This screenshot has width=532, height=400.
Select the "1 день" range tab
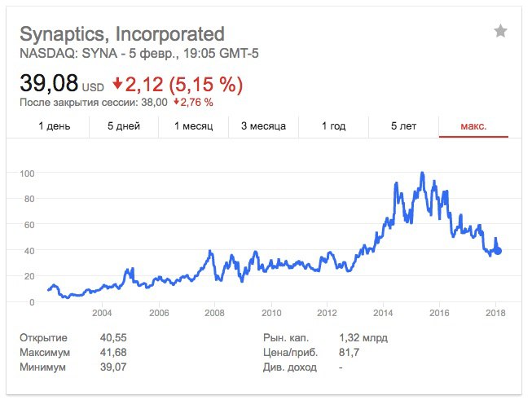(54, 126)
